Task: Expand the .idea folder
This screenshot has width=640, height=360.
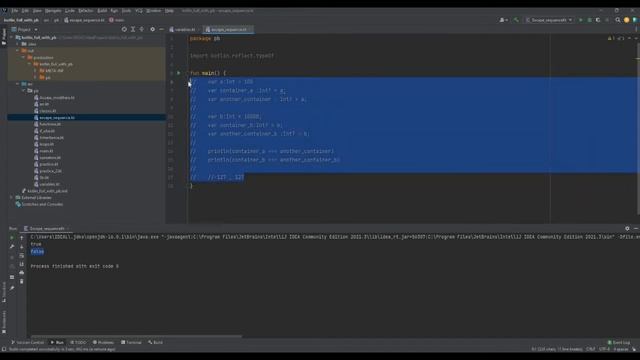Action: (x=18, y=44)
